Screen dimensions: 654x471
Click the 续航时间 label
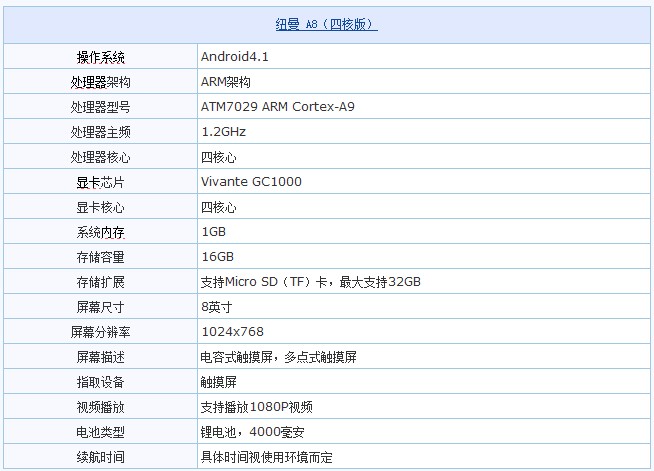tap(100, 458)
